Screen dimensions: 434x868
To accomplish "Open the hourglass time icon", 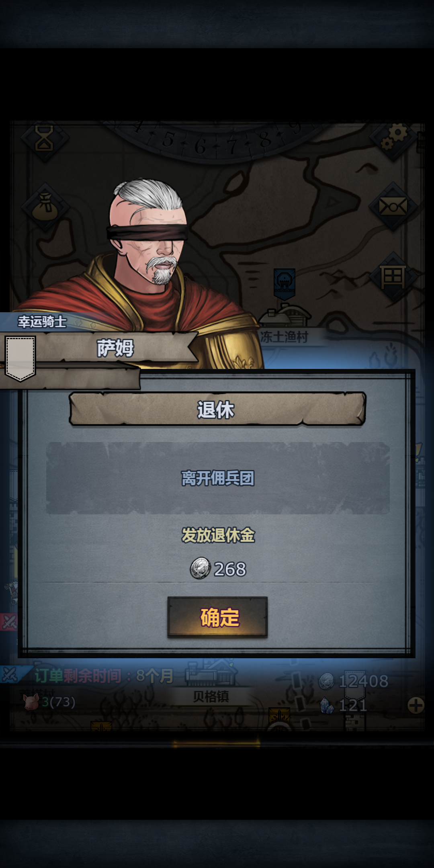I will tap(44, 138).
